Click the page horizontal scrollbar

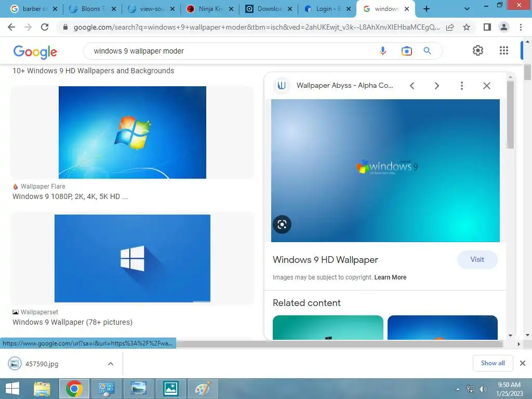point(339,344)
